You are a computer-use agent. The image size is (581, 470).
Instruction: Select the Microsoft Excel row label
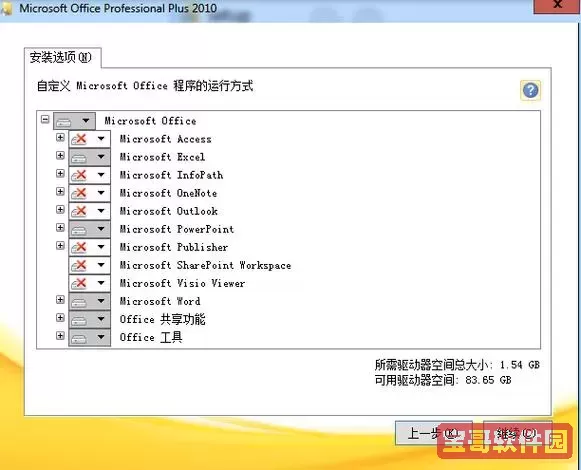[x=162, y=157]
